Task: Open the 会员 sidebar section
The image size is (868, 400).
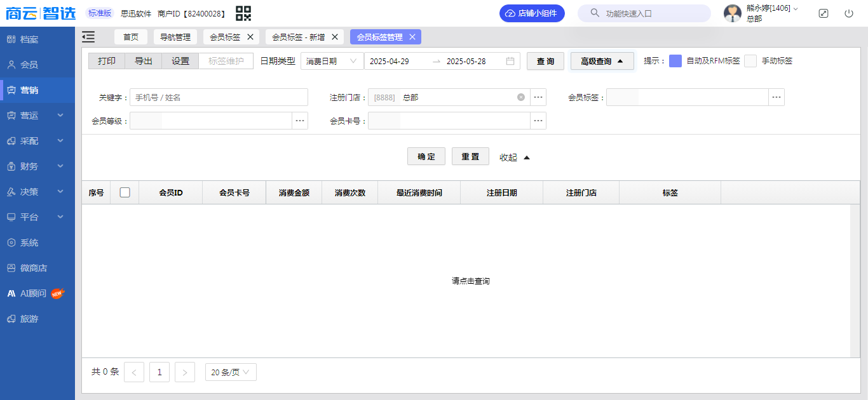Action: [x=37, y=65]
